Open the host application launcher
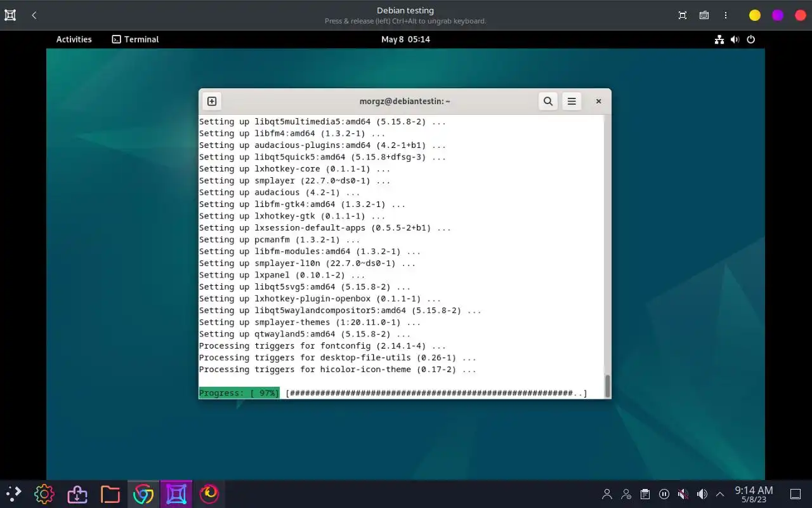This screenshot has width=812, height=508. [13, 494]
